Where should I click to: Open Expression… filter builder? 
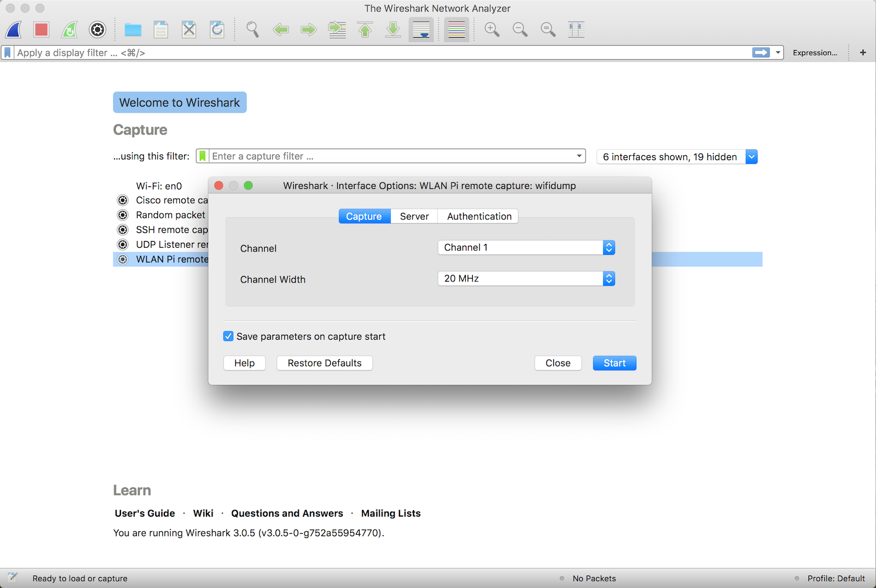[x=815, y=53]
